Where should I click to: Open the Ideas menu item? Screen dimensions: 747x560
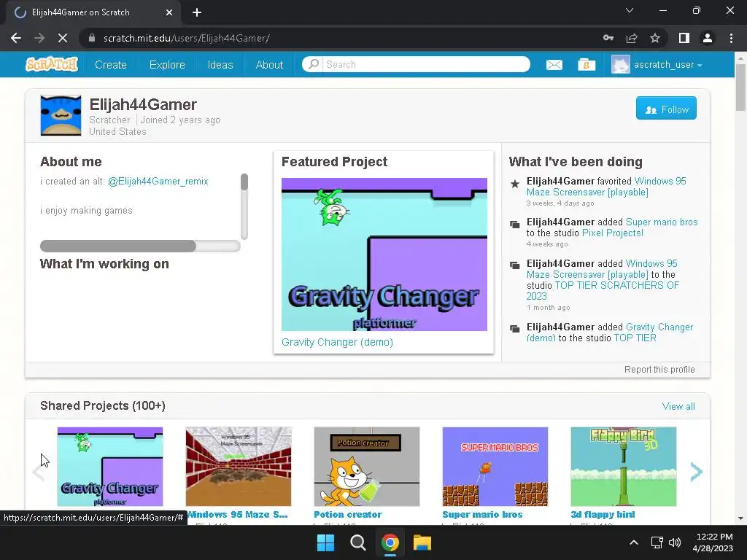(220, 65)
